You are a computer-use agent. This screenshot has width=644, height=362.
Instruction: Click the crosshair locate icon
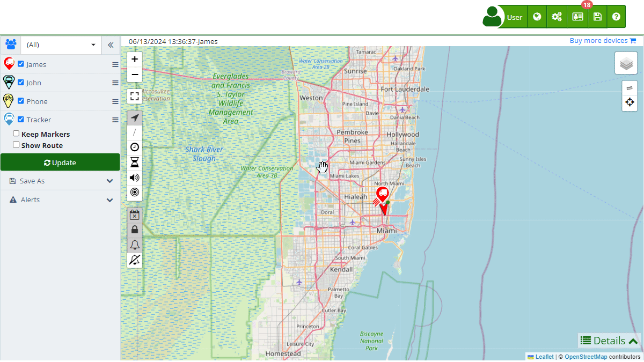630,102
